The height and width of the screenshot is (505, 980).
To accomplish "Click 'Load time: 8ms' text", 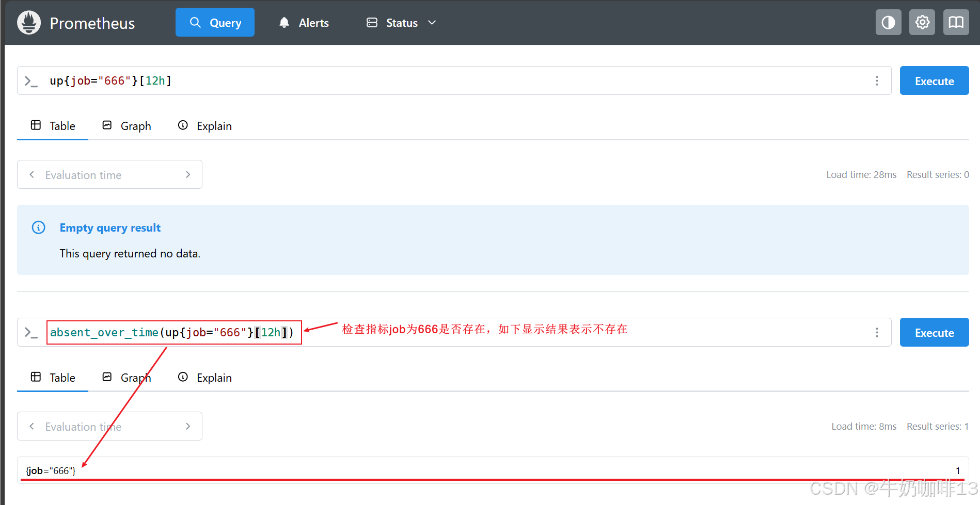I will pyautogui.click(x=864, y=426).
